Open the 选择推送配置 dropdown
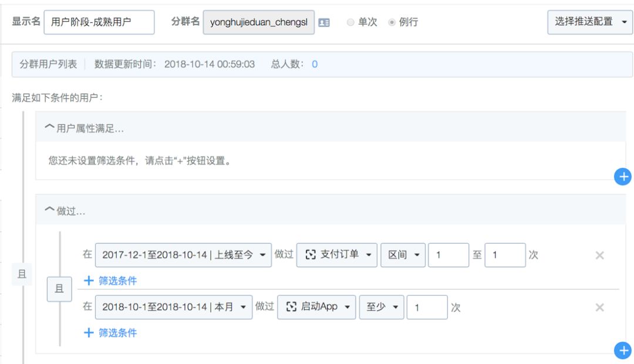 click(x=590, y=22)
